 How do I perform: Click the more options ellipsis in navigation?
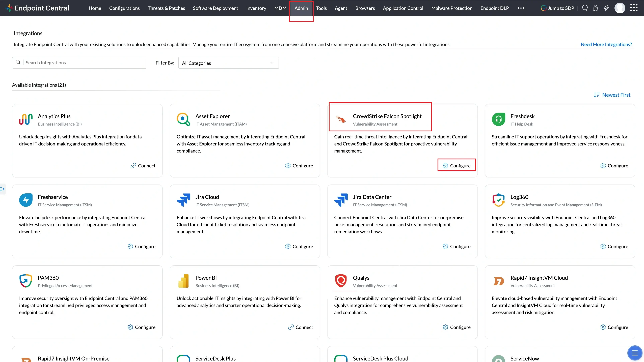click(x=521, y=8)
